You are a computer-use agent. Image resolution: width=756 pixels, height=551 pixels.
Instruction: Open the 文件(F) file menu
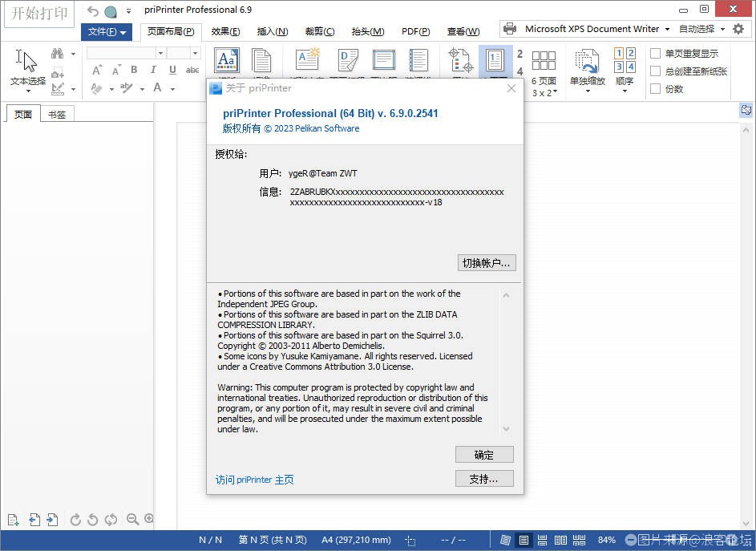tap(107, 32)
